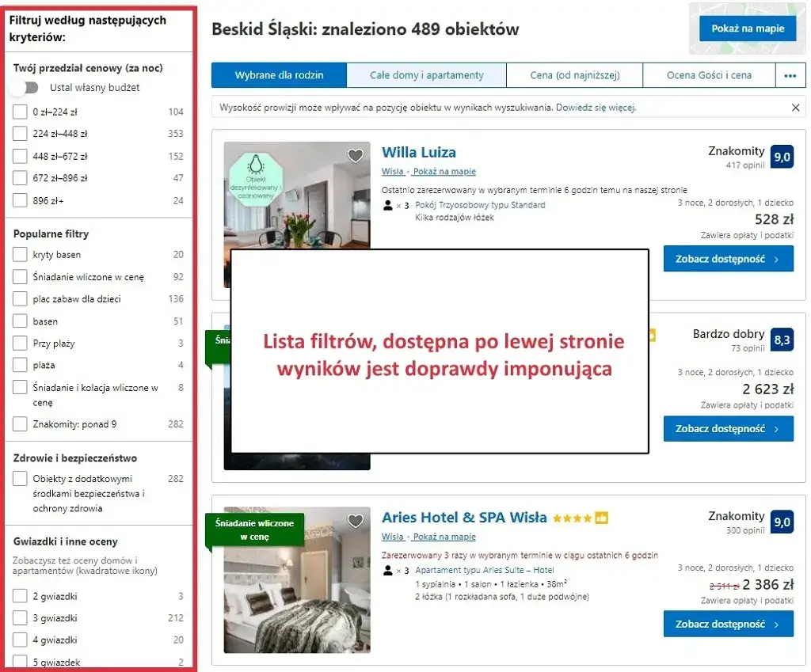Add Aries Hotel to favorites via heart icon
Viewport: 811px width, 672px height.
click(x=355, y=520)
